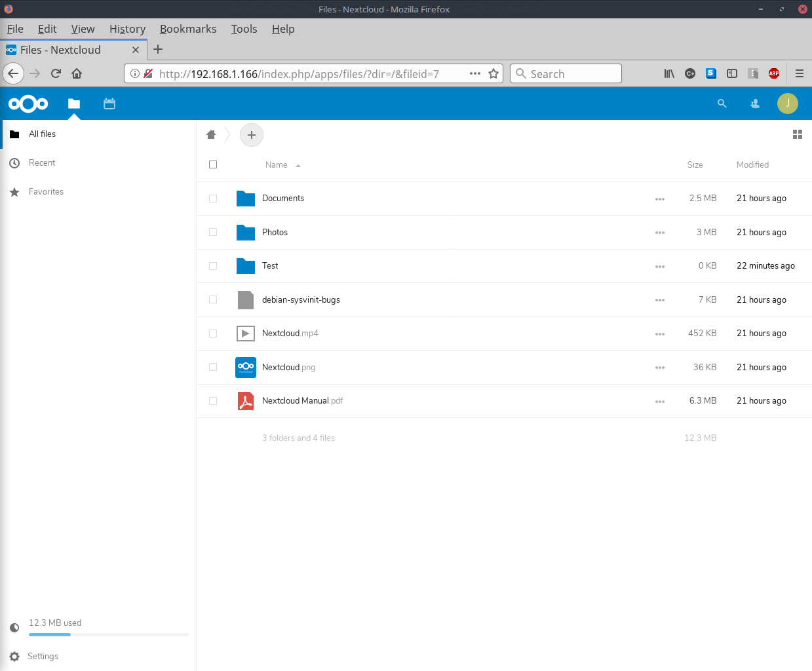Sort by Size column

(x=695, y=164)
